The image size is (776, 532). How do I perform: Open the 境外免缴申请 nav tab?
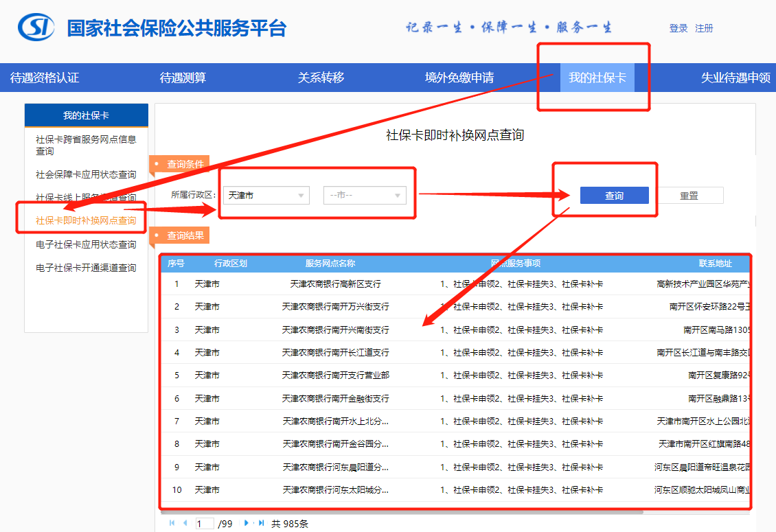pyautogui.click(x=459, y=78)
